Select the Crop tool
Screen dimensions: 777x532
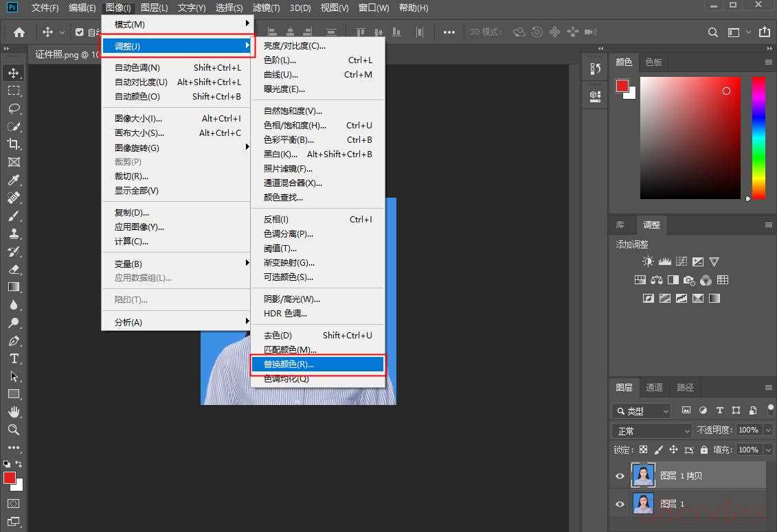coord(14,144)
